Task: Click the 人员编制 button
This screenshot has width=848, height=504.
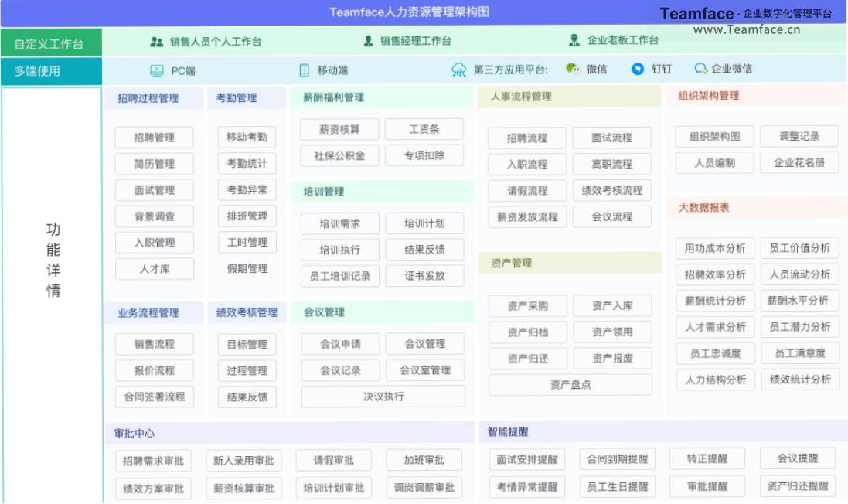Action: 714,163
